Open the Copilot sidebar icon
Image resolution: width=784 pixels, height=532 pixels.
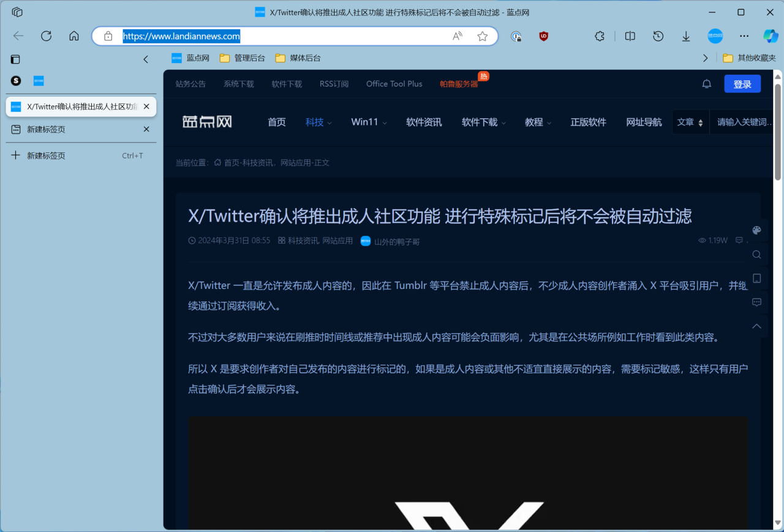(771, 36)
